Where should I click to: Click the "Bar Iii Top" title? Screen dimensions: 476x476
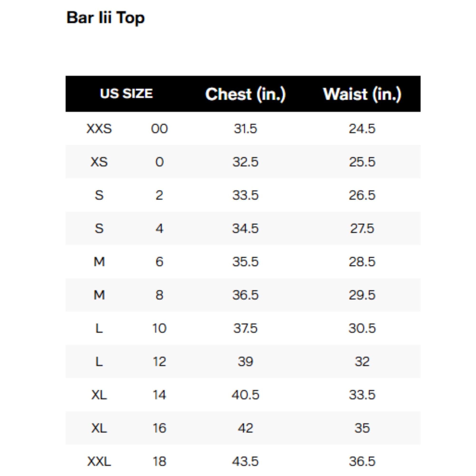click(x=105, y=18)
